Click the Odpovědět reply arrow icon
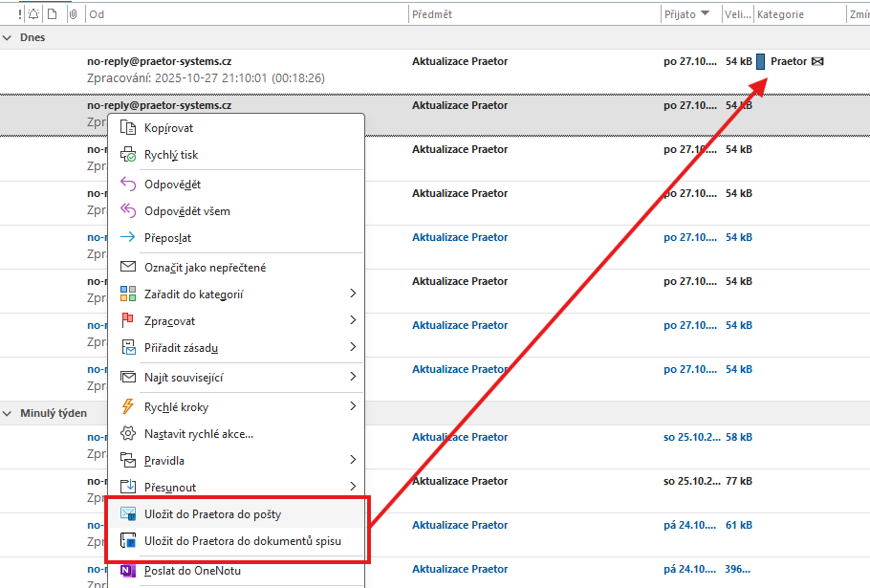Screen dimensions: 870x588 coord(128,185)
